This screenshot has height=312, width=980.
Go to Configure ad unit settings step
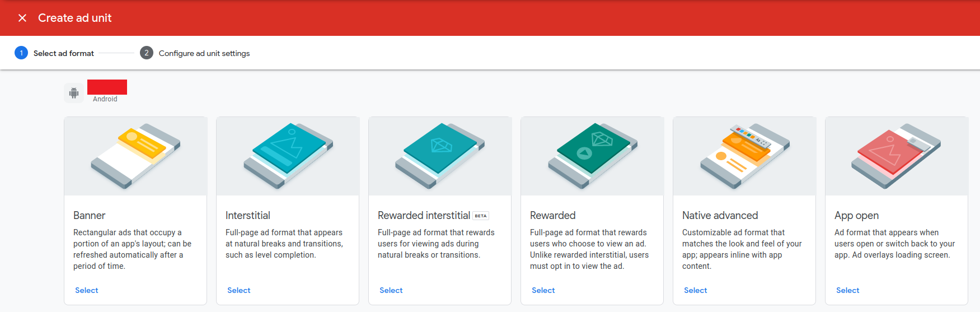[x=204, y=53]
